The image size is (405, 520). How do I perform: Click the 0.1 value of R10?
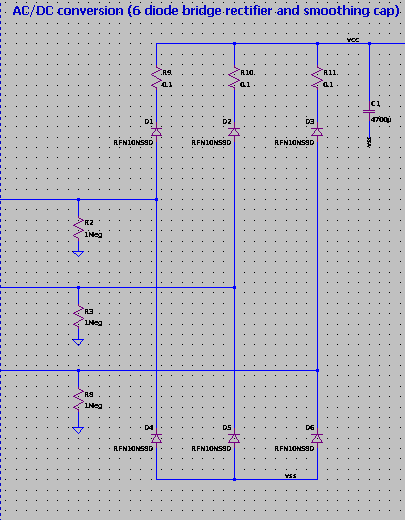click(x=245, y=85)
